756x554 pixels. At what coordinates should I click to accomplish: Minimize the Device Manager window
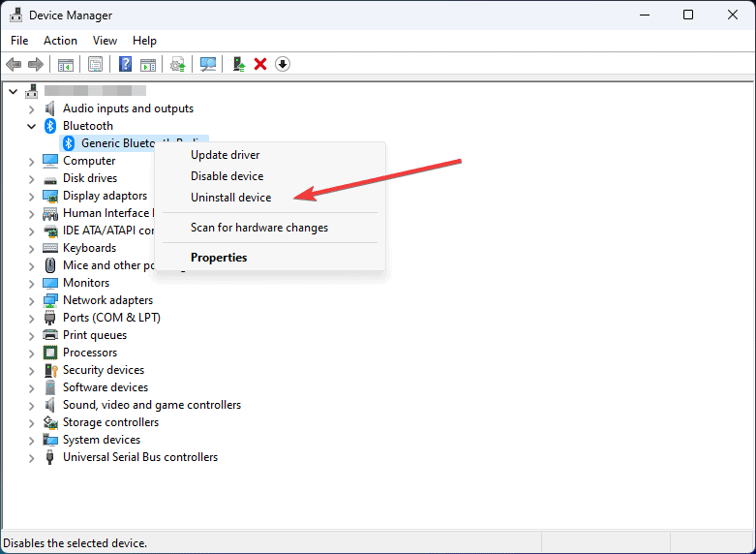[645, 15]
